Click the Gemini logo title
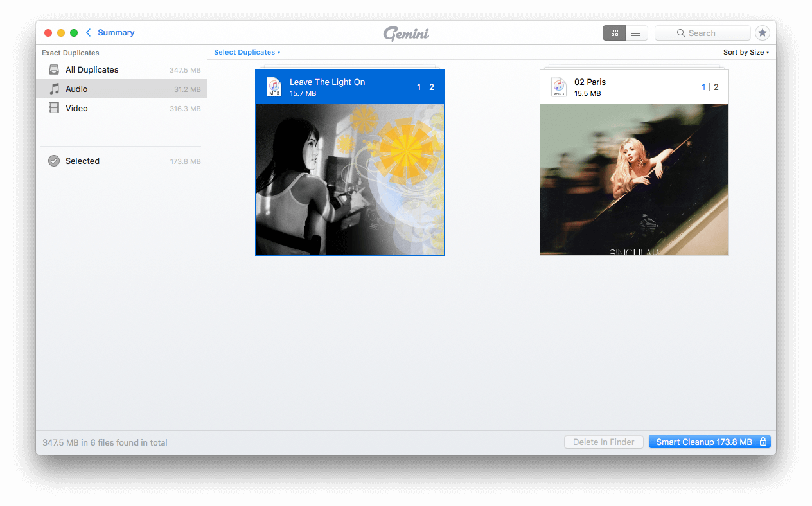812x506 pixels. pos(406,33)
